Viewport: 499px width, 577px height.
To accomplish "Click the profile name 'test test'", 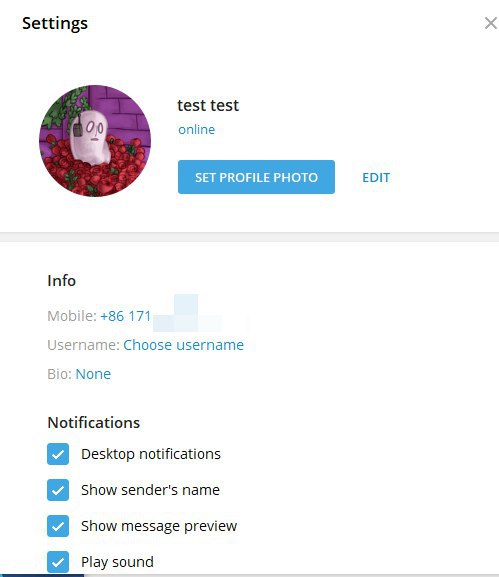I will point(208,106).
